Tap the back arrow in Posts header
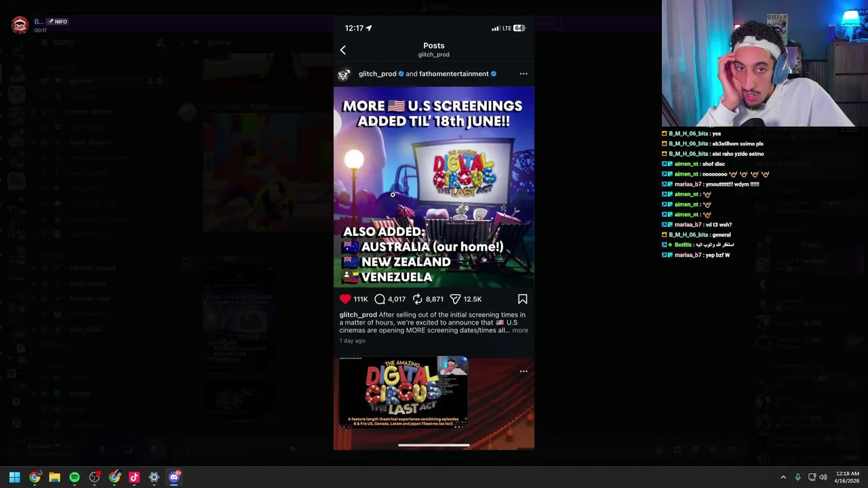Screen dimensions: 868x488 pyautogui.click(x=342, y=49)
